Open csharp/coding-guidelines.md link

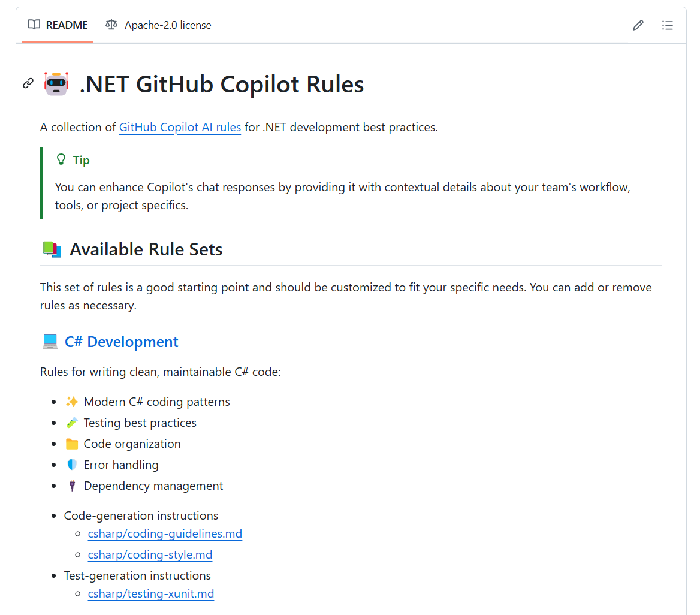point(165,533)
